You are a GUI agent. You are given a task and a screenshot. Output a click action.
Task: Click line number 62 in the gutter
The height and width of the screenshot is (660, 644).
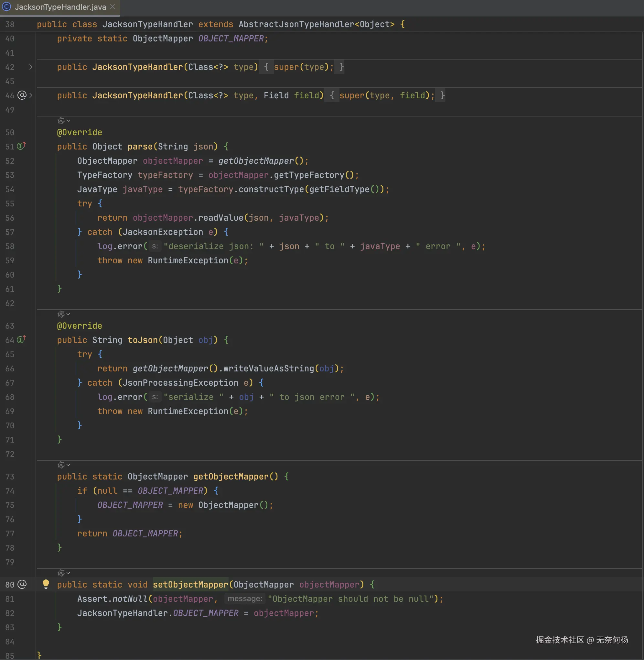[10, 303]
